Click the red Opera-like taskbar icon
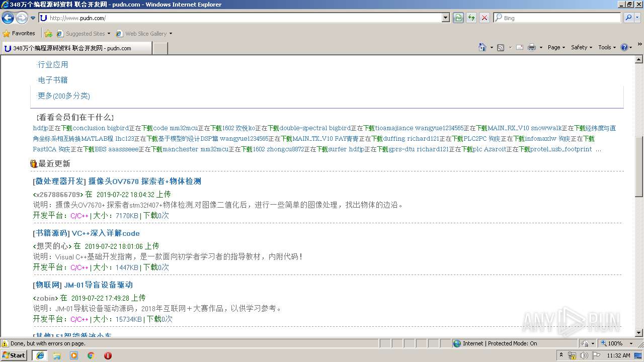644x362 pixels. 108,355
